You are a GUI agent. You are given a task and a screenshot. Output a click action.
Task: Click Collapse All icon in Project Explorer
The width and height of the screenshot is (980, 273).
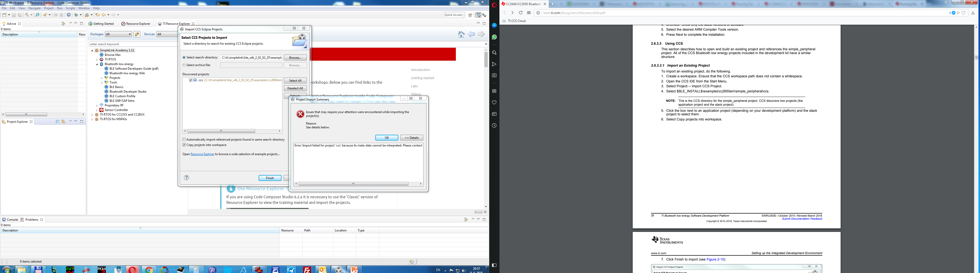(x=57, y=122)
